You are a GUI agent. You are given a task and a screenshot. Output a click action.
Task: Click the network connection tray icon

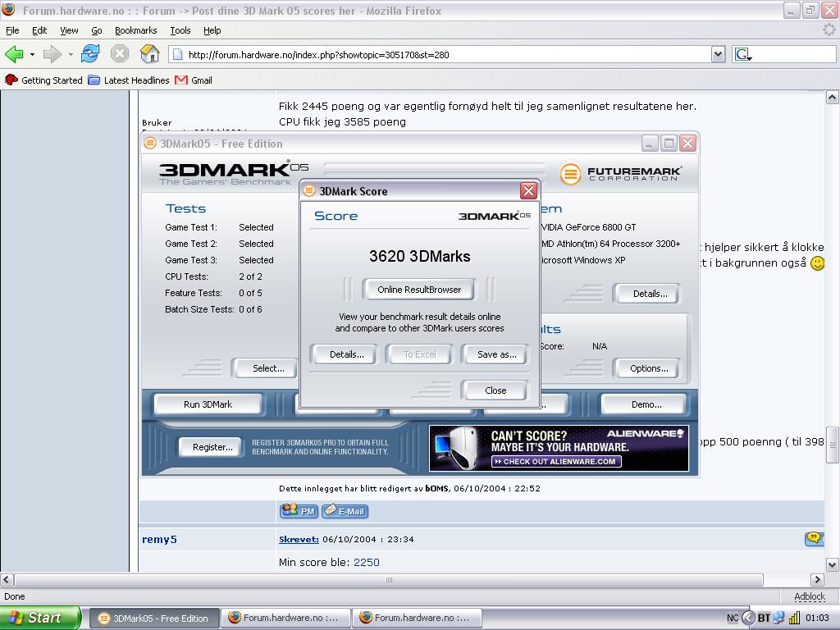[778, 619]
